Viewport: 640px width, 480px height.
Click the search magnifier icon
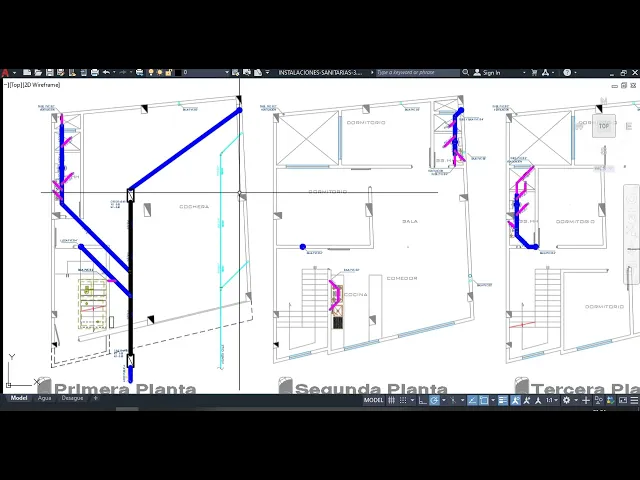[x=466, y=73]
